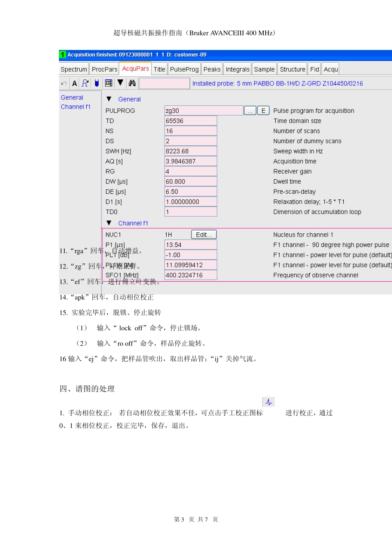Click the '...' browse button beside PULPROG

click(250, 111)
